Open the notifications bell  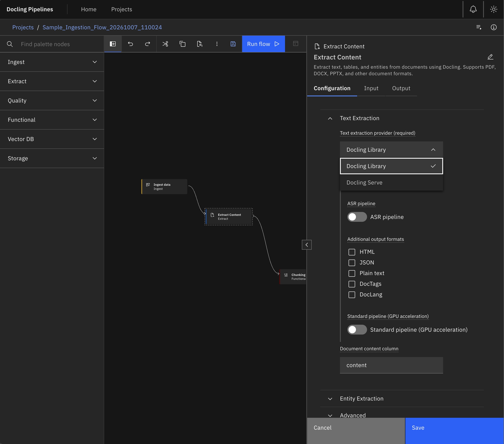tap(473, 9)
